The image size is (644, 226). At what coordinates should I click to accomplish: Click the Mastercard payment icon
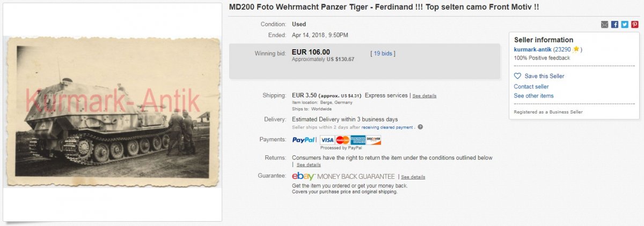(x=342, y=140)
